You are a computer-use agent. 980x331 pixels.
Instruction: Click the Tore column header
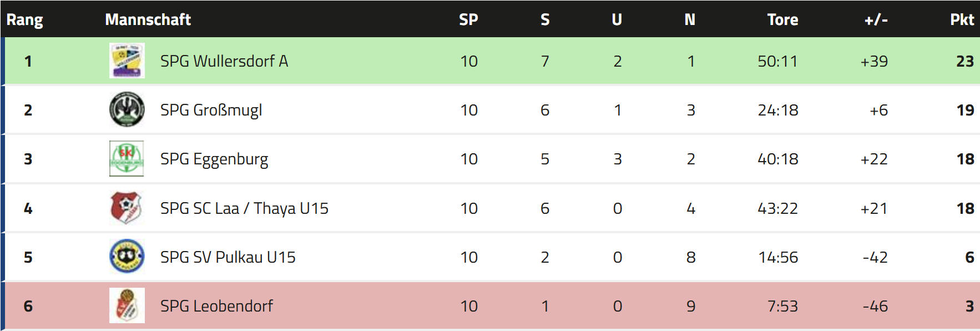(782, 19)
